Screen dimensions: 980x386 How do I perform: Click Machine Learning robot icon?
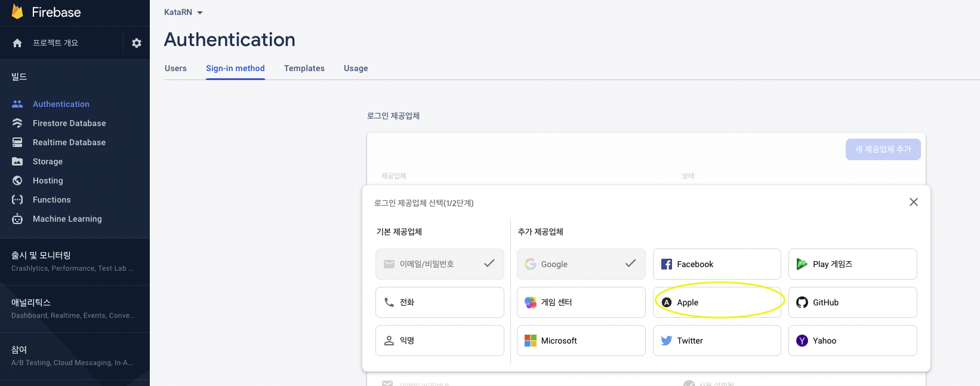point(17,219)
